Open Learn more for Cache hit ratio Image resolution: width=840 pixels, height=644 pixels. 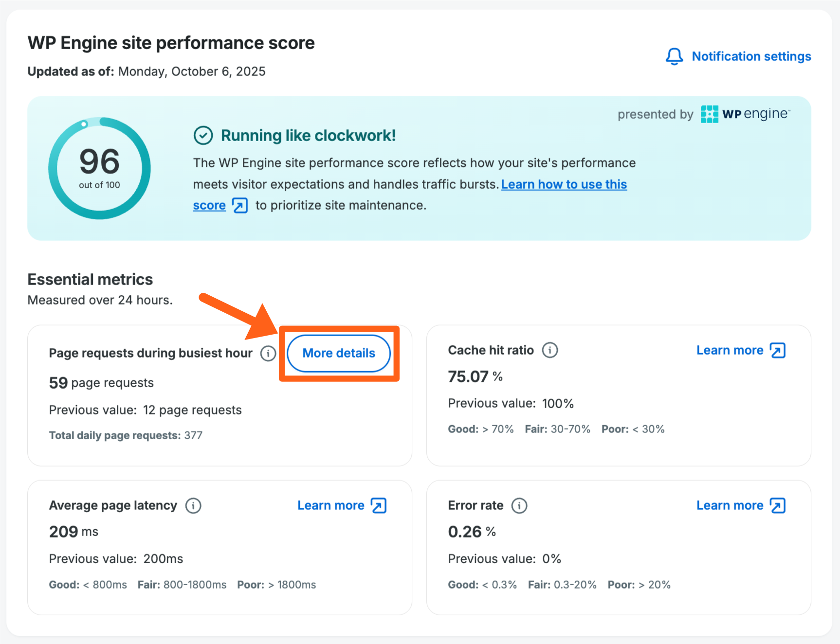(729, 350)
